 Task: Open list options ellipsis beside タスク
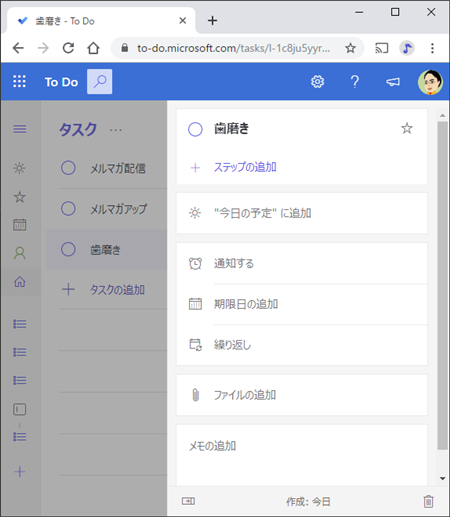pyautogui.click(x=116, y=130)
